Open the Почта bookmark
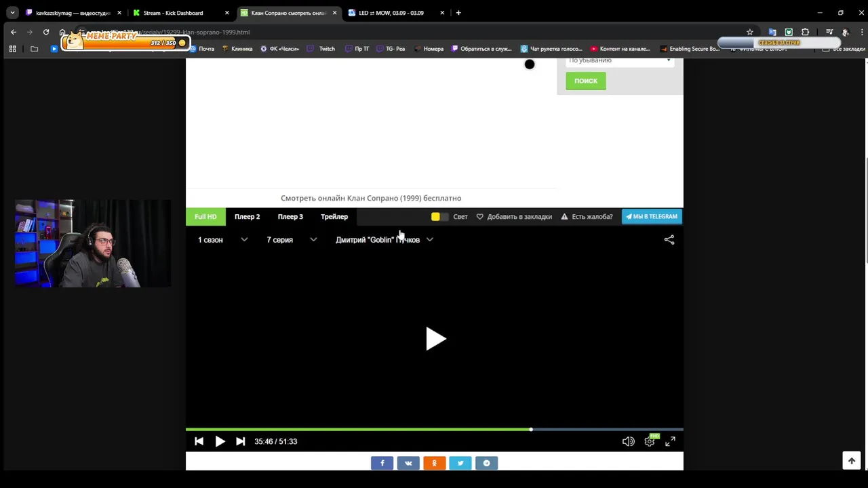868x488 pixels. pos(201,49)
